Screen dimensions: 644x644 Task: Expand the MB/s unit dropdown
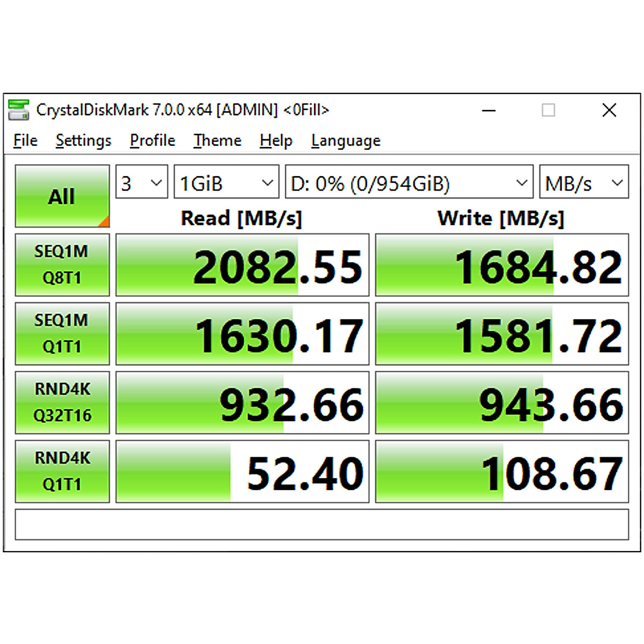583,183
